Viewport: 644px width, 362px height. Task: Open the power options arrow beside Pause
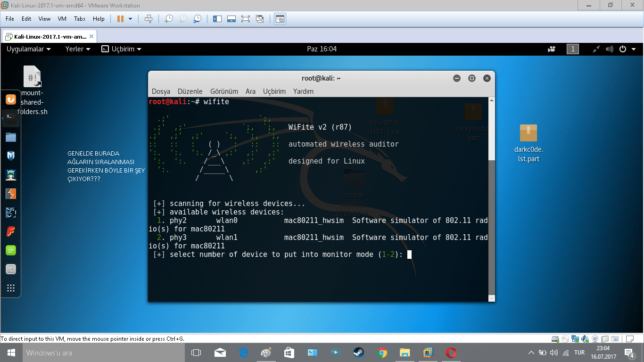pyautogui.click(x=131, y=19)
